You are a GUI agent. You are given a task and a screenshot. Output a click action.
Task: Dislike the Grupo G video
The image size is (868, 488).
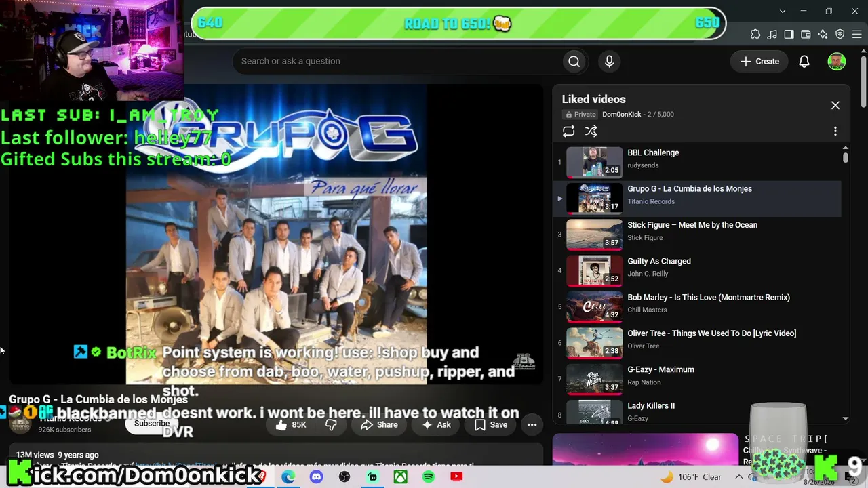click(331, 425)
